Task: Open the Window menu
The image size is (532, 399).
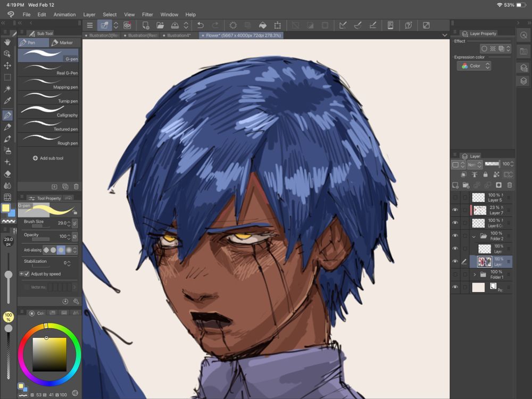Action: pos(169,14)
